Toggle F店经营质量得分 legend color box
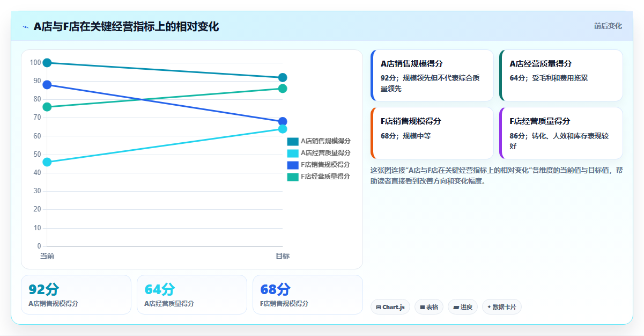 pyautogui.click(x=293, y=177)
